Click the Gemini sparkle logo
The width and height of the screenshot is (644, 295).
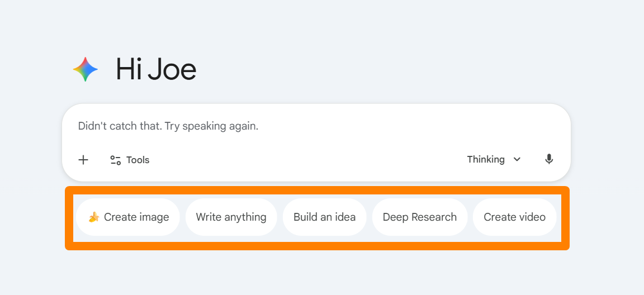[x=86, y=69]
